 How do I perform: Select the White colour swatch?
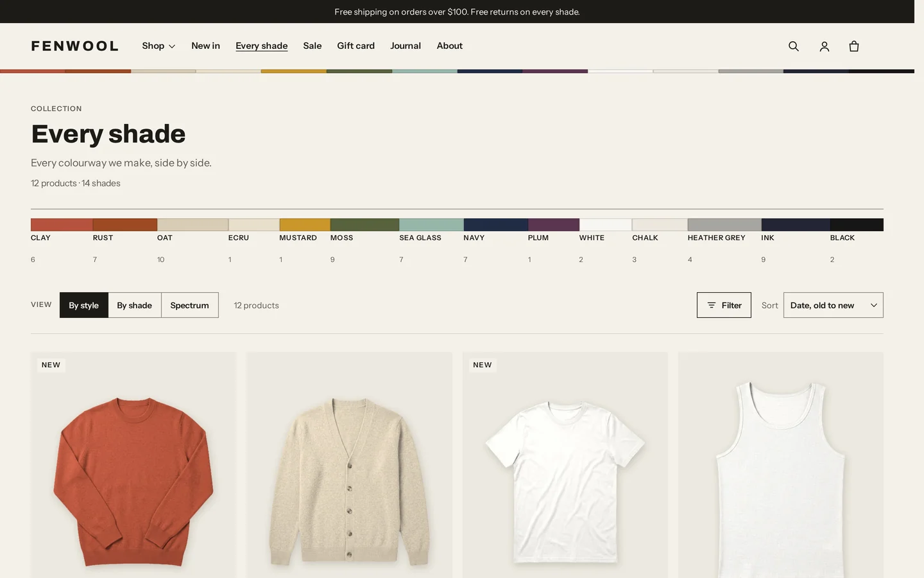pos(606,225)
